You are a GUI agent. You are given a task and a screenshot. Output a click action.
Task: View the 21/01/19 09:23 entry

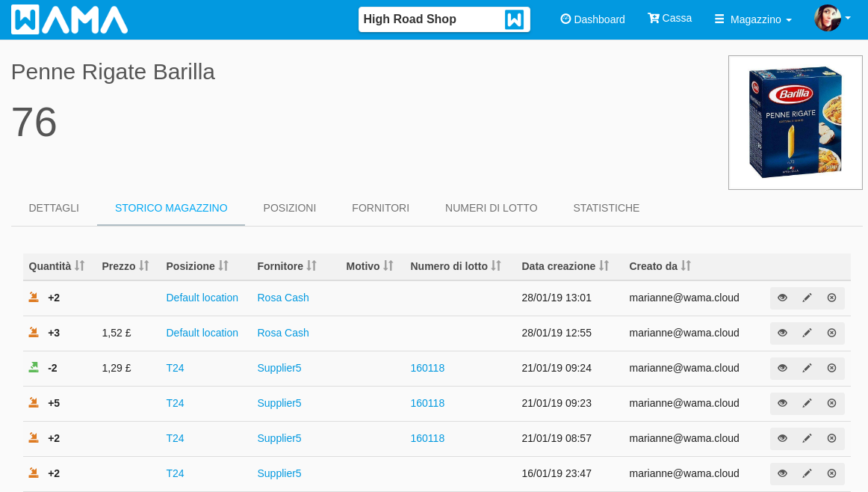pyautogui.click(x=782, y=403)
